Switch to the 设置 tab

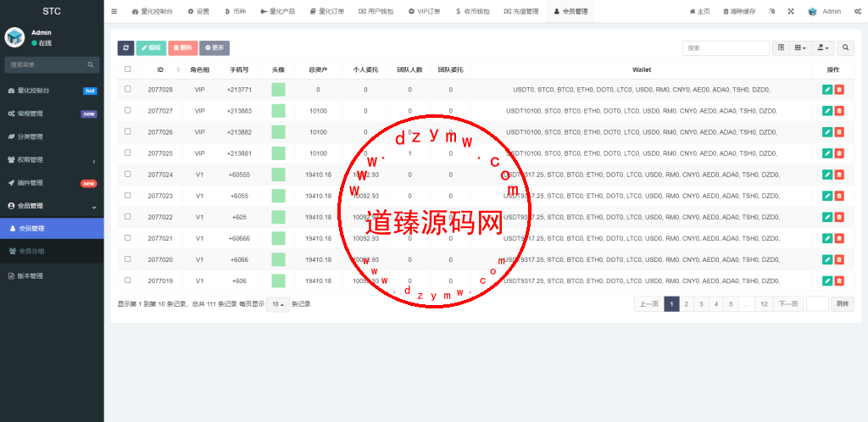tap(198, 11)
